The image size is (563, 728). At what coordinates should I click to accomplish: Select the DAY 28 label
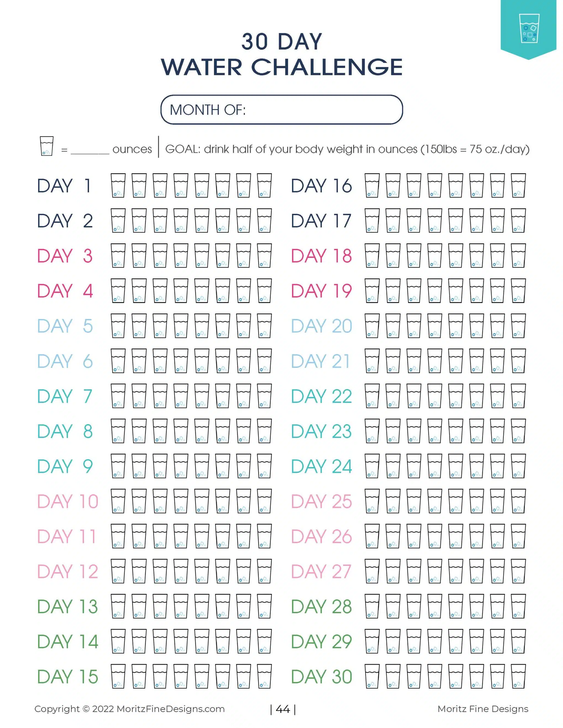[x=322, y=606]
